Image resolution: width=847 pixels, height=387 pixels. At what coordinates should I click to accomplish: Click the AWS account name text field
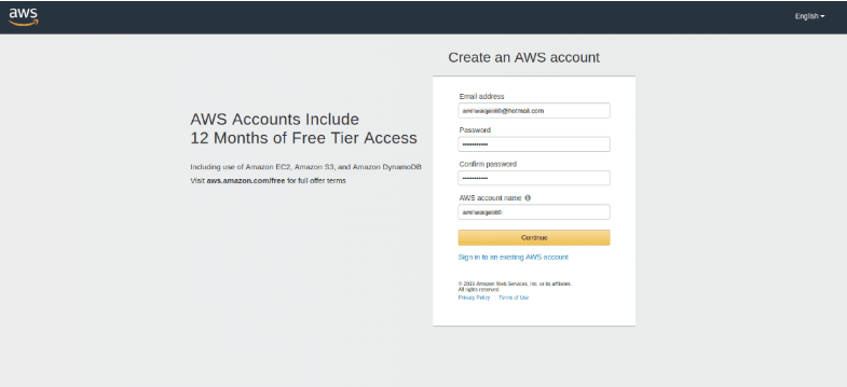(x=534, y=212)
